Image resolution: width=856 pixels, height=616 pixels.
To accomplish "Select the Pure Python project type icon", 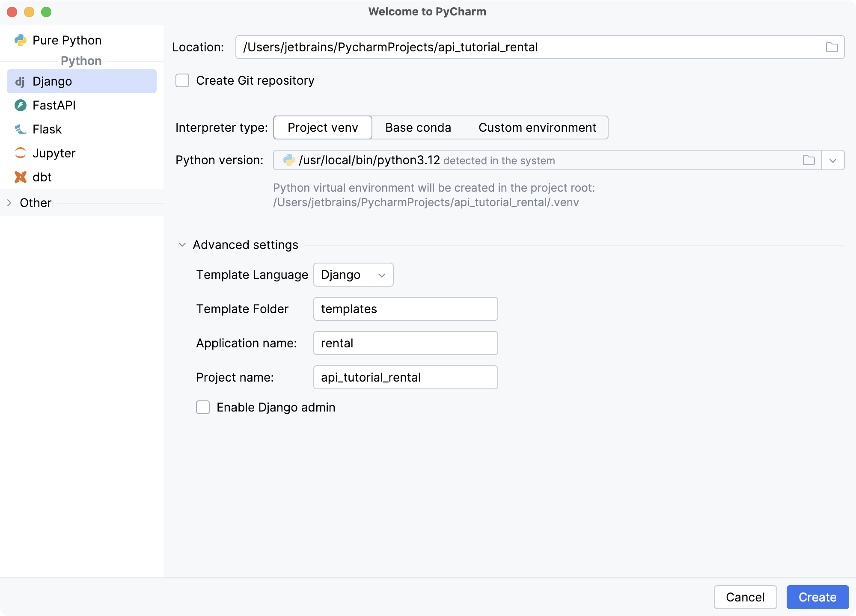I will click(x=20, y=40).
